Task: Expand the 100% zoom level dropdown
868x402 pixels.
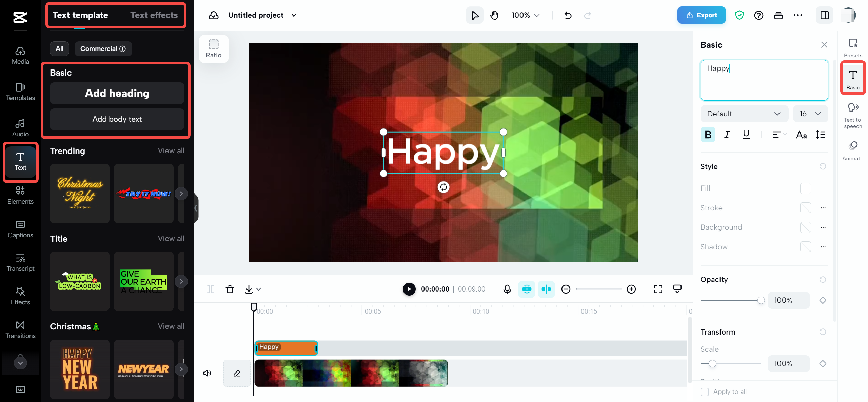Action: [526, 15]
